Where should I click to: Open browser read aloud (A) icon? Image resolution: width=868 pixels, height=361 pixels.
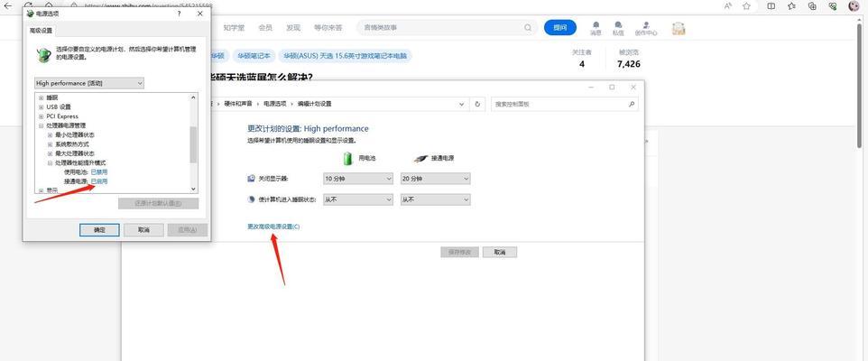pos(728,6)
